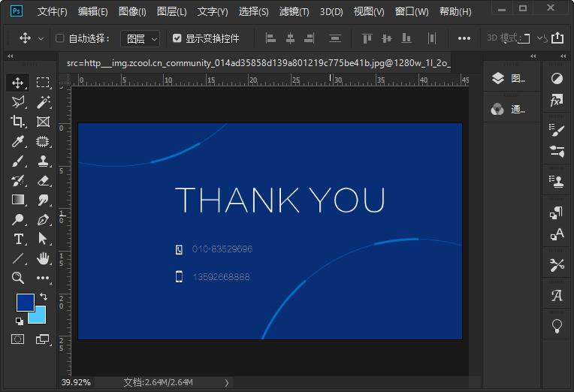Open the Auto-Select layer dropdown
The height and width of the screenshot is (392, 574).
tap(140, 38)
